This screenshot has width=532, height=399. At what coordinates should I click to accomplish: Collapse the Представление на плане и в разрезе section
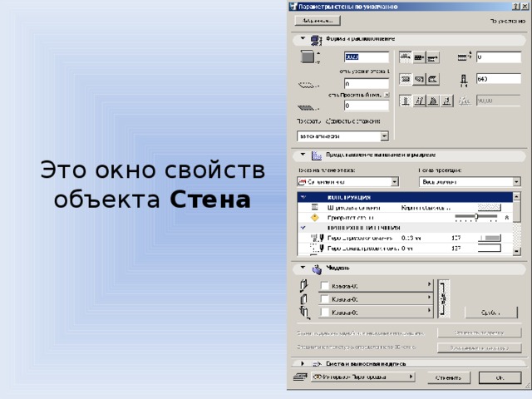click(303, 155)
